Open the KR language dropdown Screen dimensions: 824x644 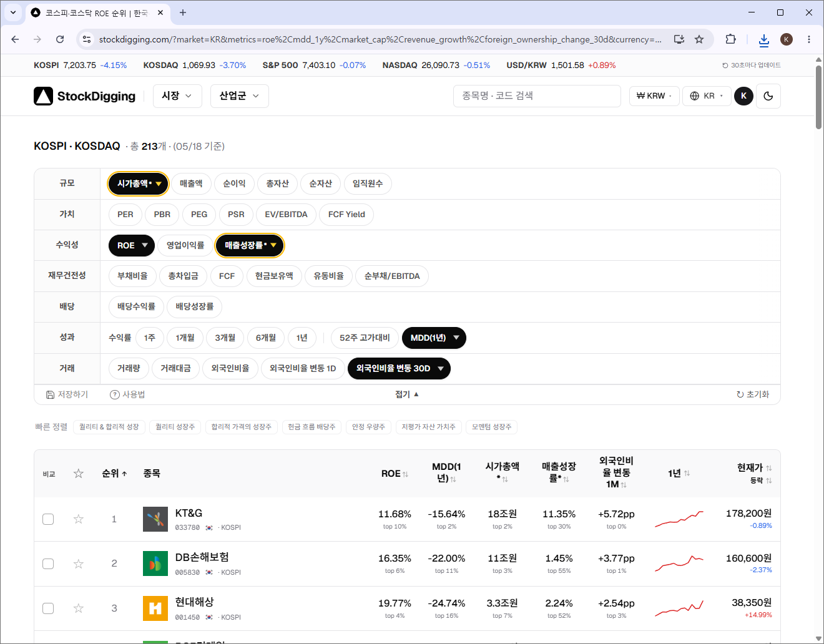(707, 96)
